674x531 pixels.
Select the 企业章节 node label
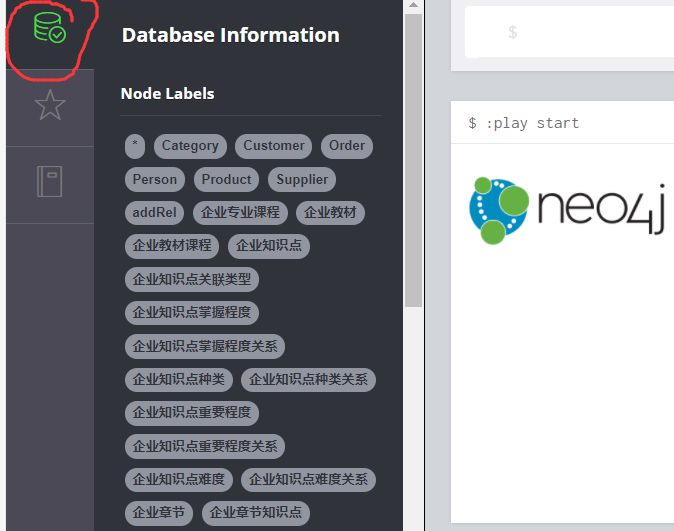[x=159, y=513]
